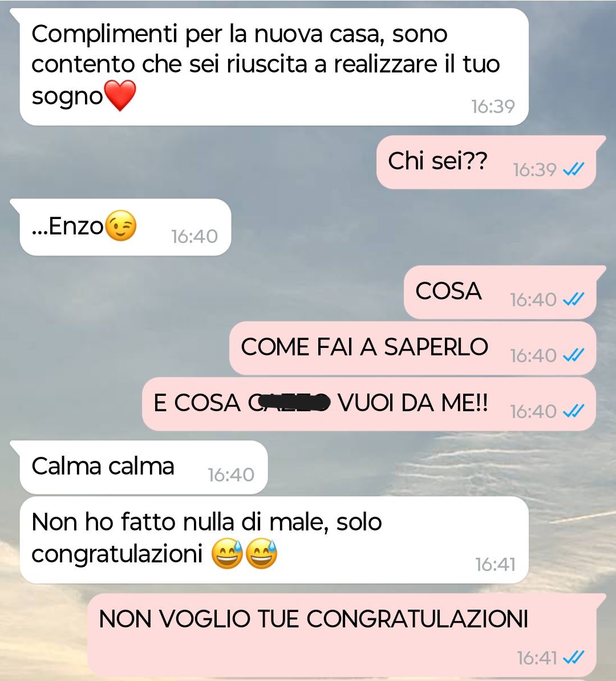
Task: Tap the double check on 'NON VOGLIO TUE CONGRATULAZIONI'
Action: coord(573,657)
